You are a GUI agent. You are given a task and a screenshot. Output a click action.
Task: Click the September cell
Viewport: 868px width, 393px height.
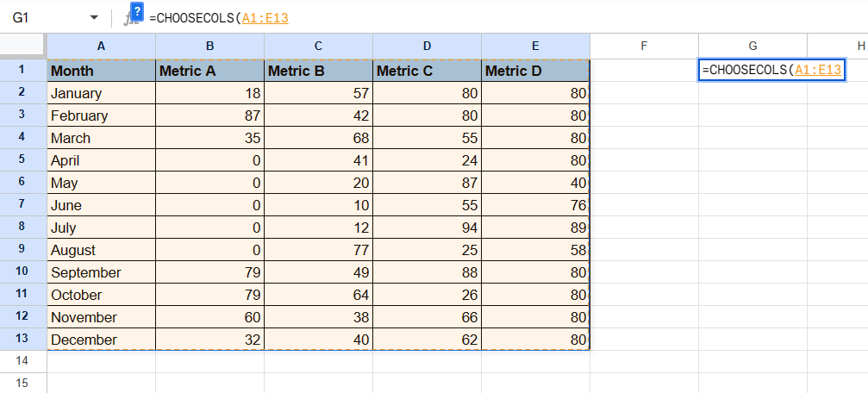click(101, 272)
